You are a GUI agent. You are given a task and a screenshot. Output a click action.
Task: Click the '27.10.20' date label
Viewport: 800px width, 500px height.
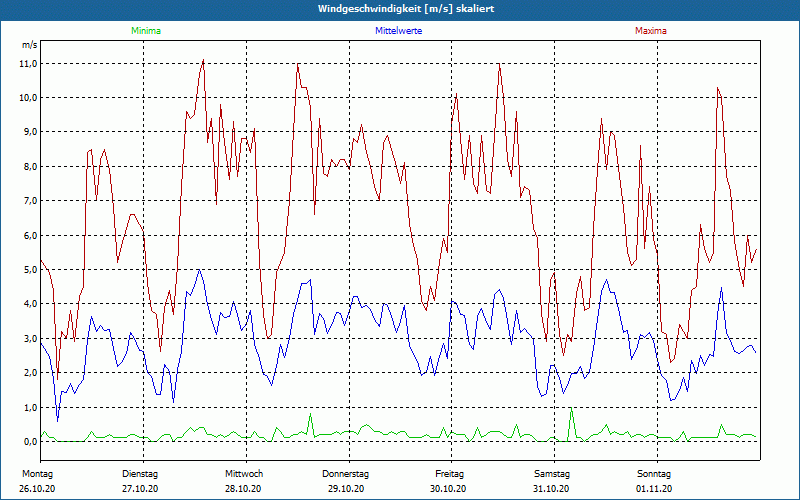pyautogui.click(x=140, y=489)
